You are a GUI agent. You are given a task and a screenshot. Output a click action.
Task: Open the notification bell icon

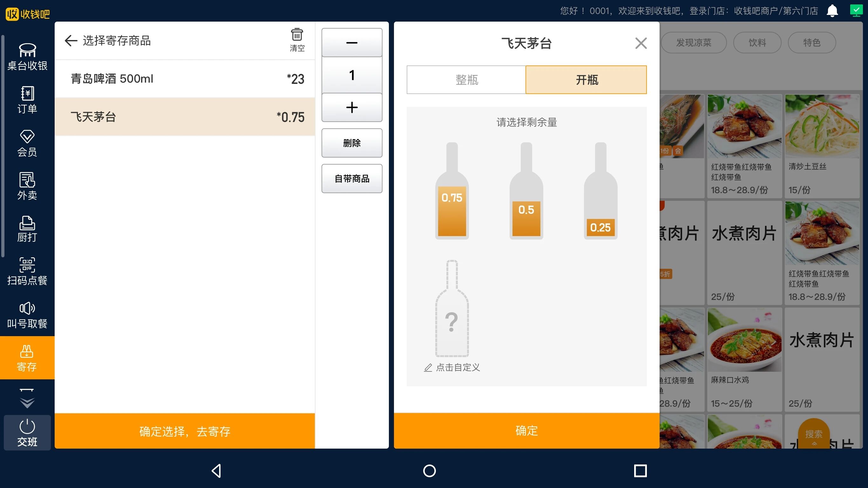pos(832,11)
